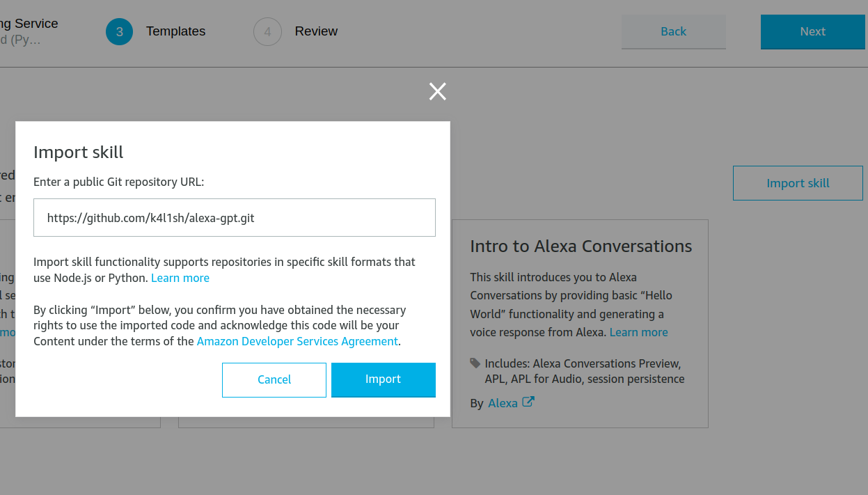The image size is (868, 495).
Task: Confirm with the blue Import button
Action: pos(384,379)
